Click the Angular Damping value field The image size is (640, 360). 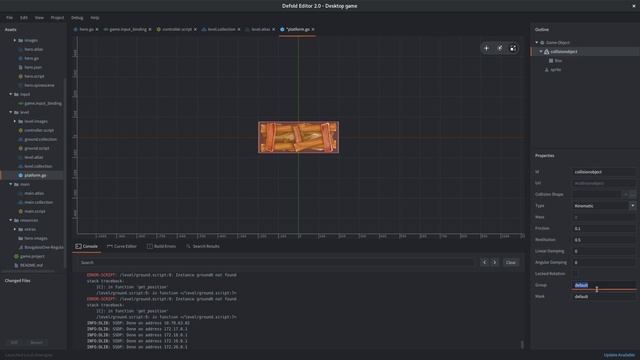click(x=604, y=262)
